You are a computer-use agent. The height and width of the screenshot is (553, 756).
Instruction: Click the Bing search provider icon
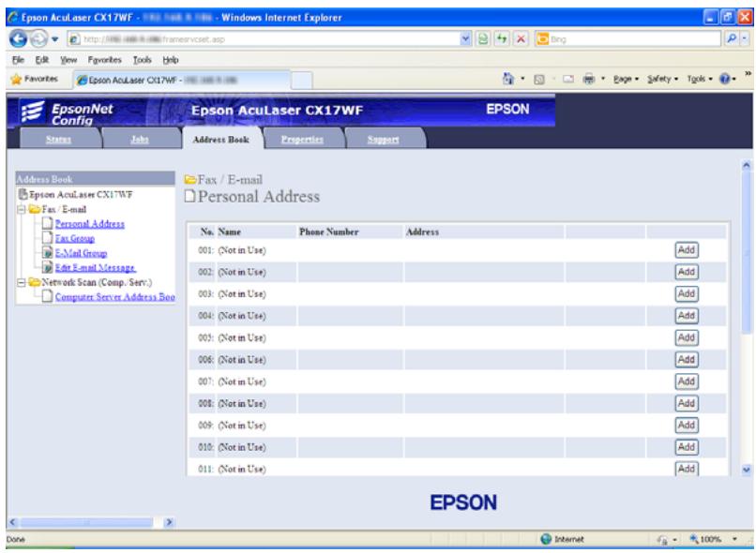point(543,38)
